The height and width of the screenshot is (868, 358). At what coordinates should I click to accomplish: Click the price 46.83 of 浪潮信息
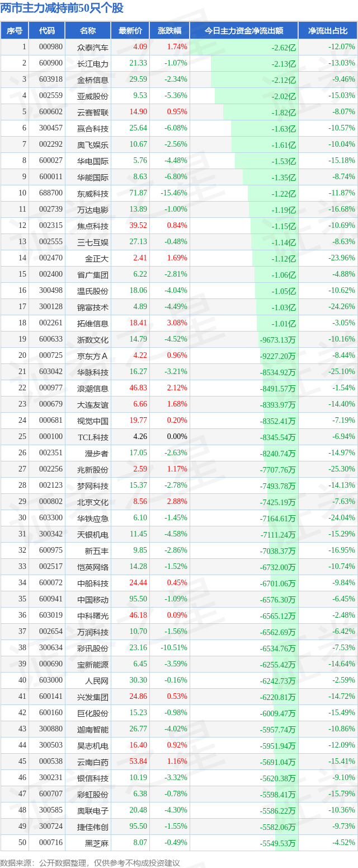click(138, 388)
